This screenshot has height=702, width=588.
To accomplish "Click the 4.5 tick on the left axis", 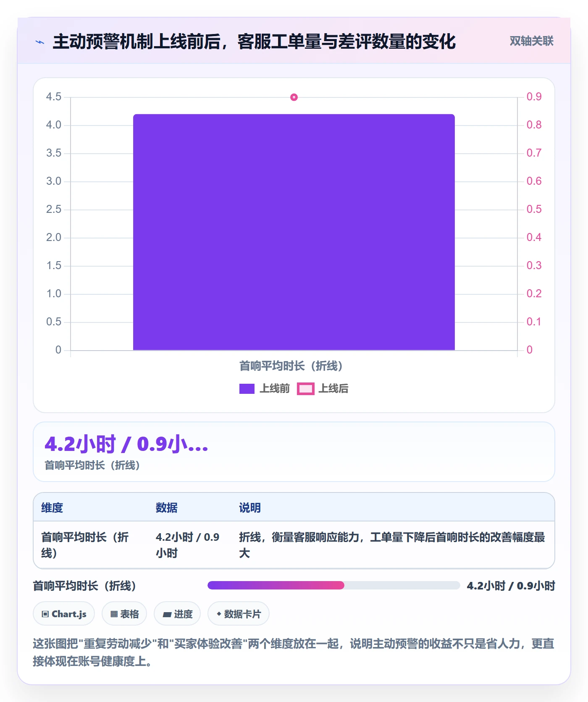I will (x=54, y=97).
